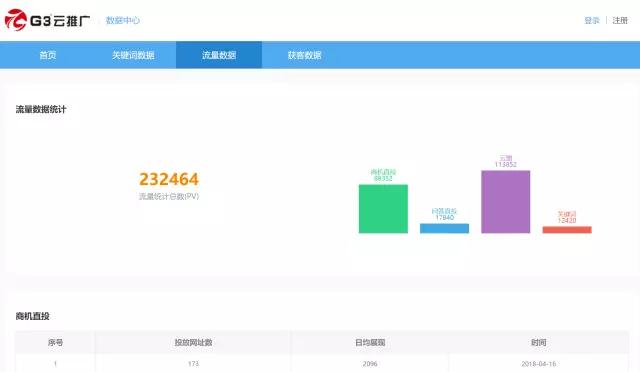
Task: Click the 日均展现 column header
Action: [370, 343]
